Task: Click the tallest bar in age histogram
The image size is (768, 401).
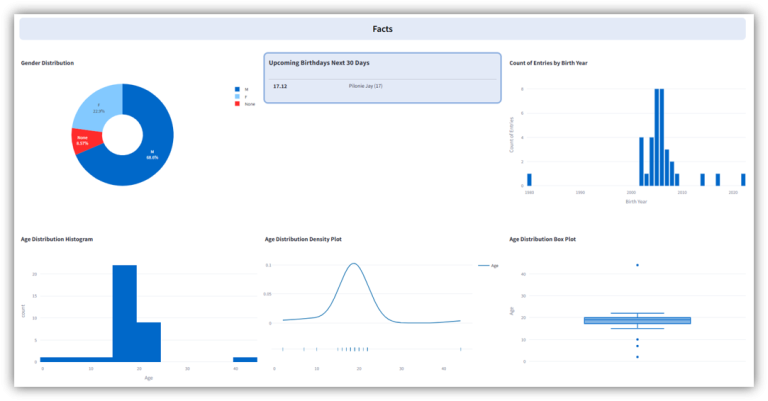Action: click(x=124, y=312)
